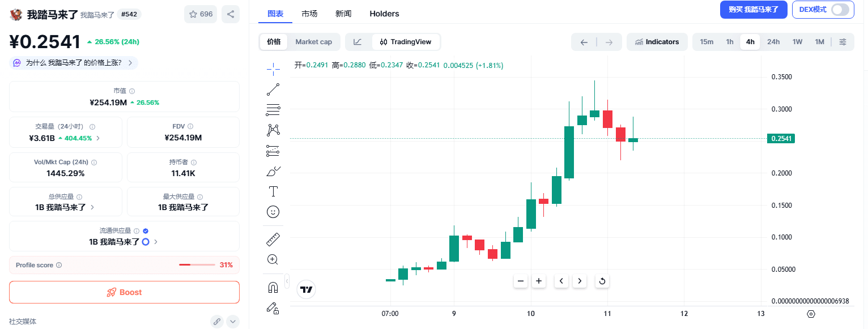Image resolution: width=868 pixels, height=329 pixels.
Task: Click the 购买 我踏马来了 button
Action: 753,10
